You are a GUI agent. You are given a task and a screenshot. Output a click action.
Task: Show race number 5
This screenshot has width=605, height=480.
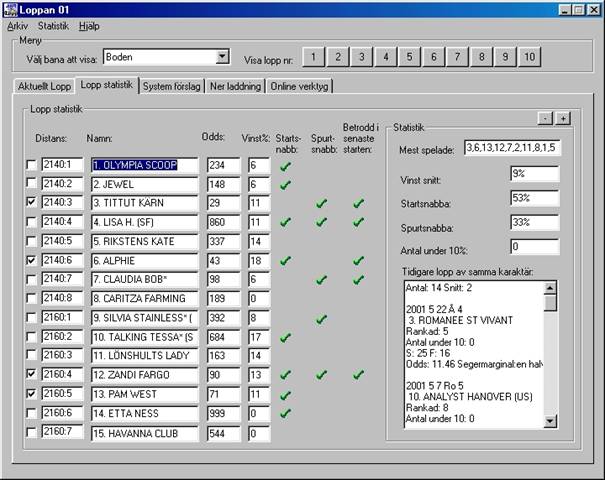click(x=410, y=57)
